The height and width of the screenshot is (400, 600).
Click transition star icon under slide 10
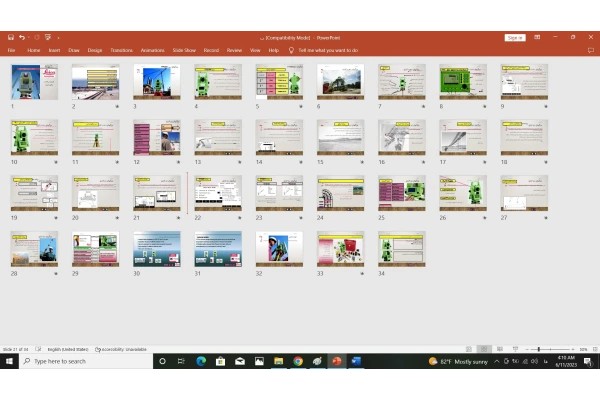tap(56, 162)
